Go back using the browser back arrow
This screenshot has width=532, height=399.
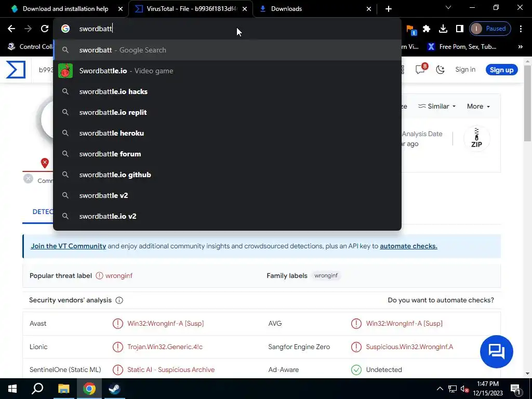11,29
